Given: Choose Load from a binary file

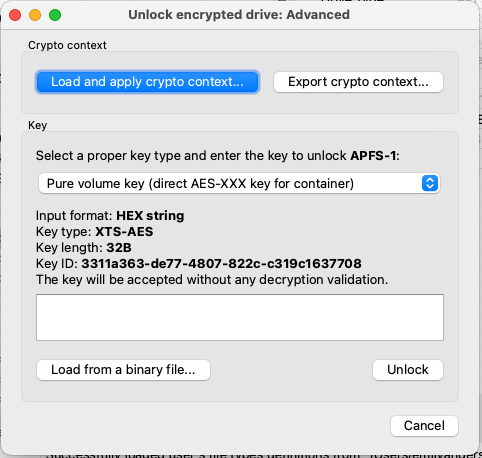Looking at the screenshot, I should tap(123, 370).
